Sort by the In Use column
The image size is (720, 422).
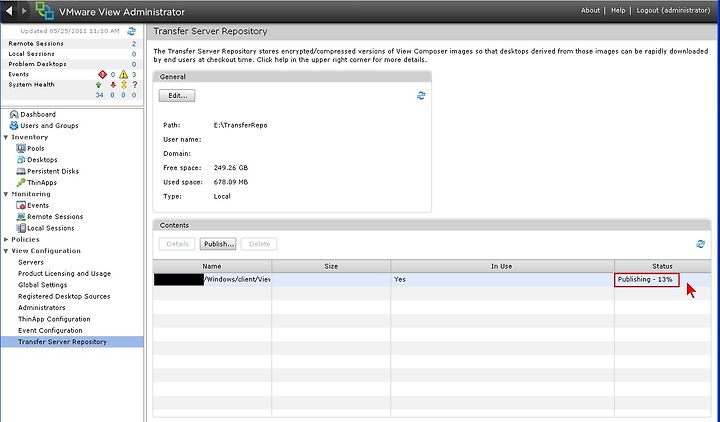[502, 266]
